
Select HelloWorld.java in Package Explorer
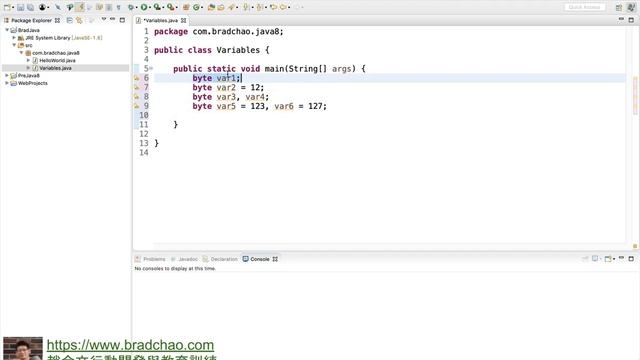[57, 60]
